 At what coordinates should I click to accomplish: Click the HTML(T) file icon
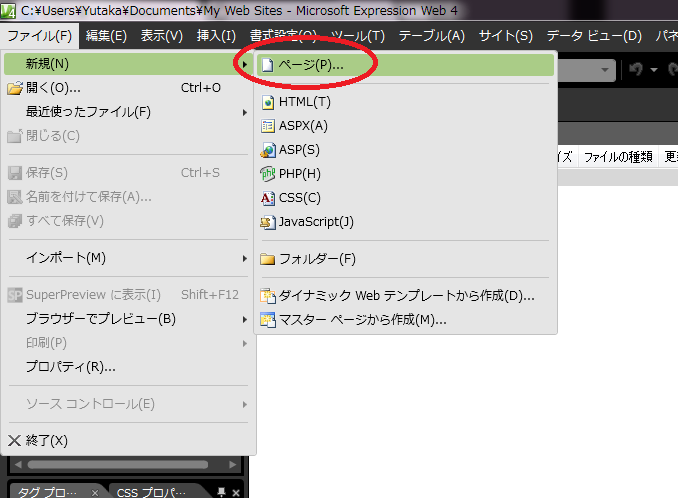click(268, 102)
